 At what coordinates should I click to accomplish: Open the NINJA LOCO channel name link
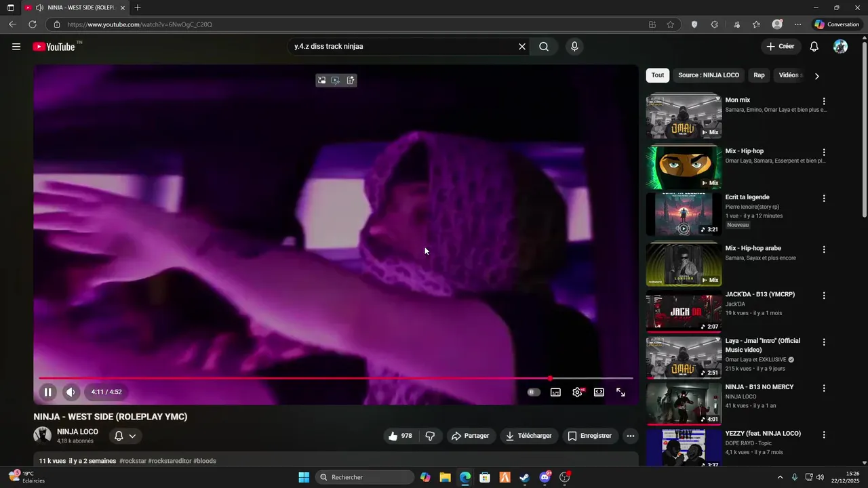(77, 432)
